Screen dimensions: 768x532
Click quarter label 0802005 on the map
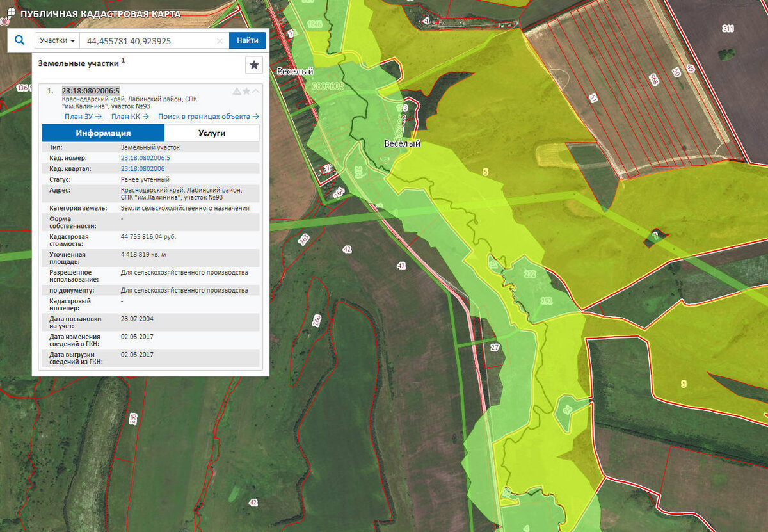click(327, 85)
